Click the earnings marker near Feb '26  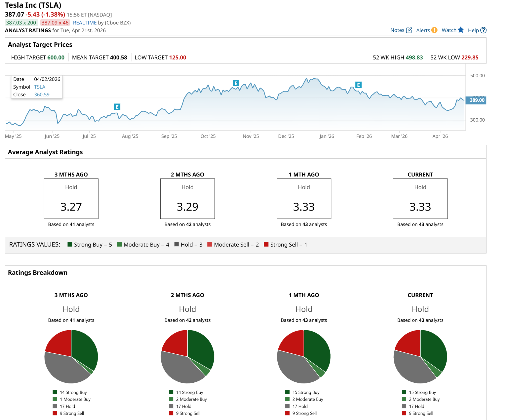[x=358, y=85]
